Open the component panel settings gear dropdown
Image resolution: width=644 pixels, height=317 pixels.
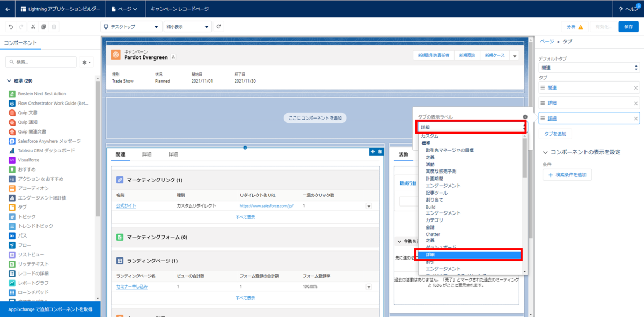coord(86,62)
